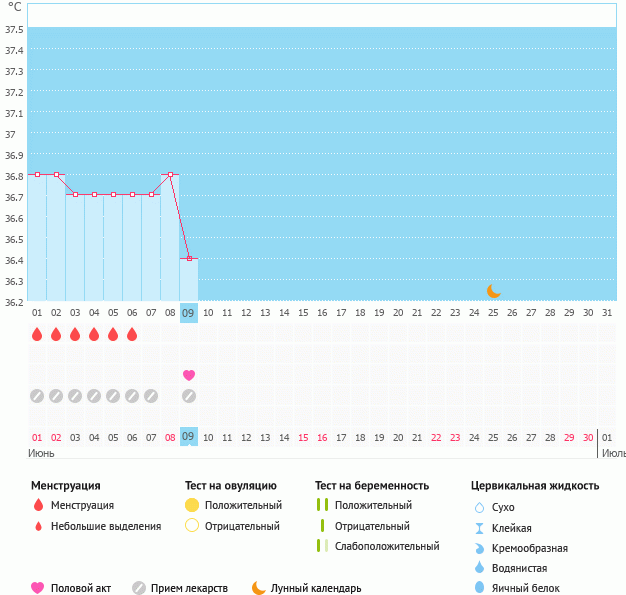Image resolution: width=626 pixels, height=595 pixels.
Task: Click the 'Прием лекарств' legend label
Action: tap(188, 588)
